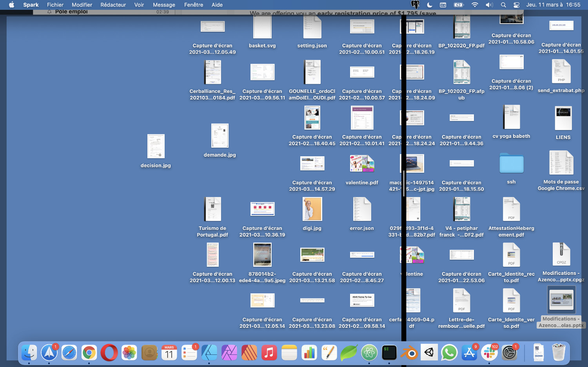This screenshot has width=588, height=367.
Task: Open the Aide menu
Action: click(217, 5)
